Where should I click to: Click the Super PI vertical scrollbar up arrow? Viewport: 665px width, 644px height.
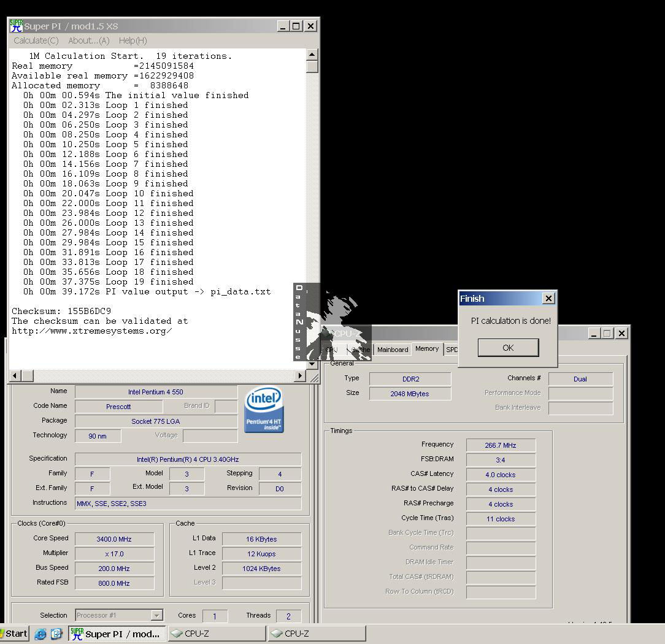pyautogui.click(x=312, y=54)
